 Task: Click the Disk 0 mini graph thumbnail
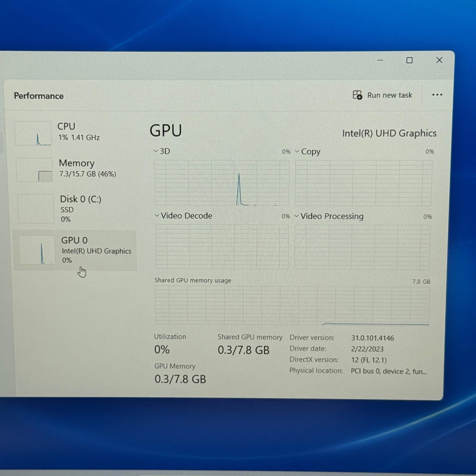[x=36, y=209]
